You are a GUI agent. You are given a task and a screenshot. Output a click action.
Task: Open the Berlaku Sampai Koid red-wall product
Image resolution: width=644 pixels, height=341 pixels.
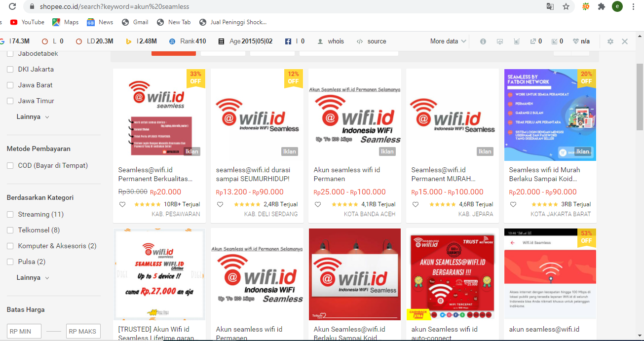pyautogui.click(x=355, y=274)
